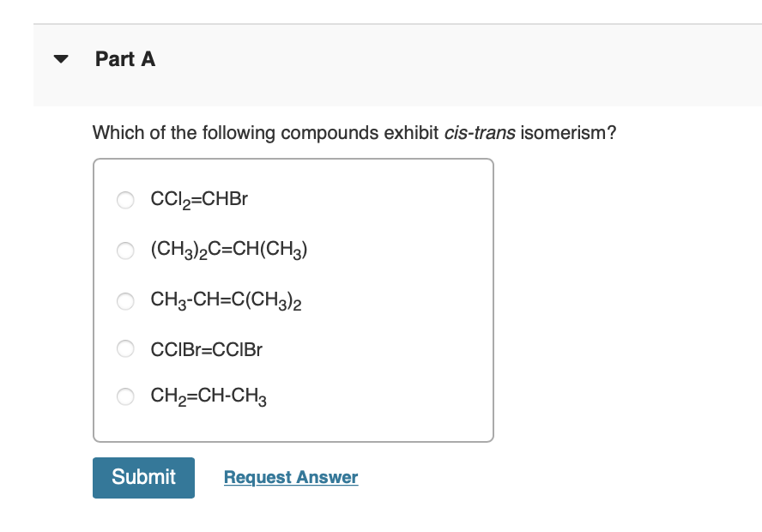The height and width of the screenshot is (532, 762).
Task: Select the fourth answer choice circle
Action: pos(125,349)
